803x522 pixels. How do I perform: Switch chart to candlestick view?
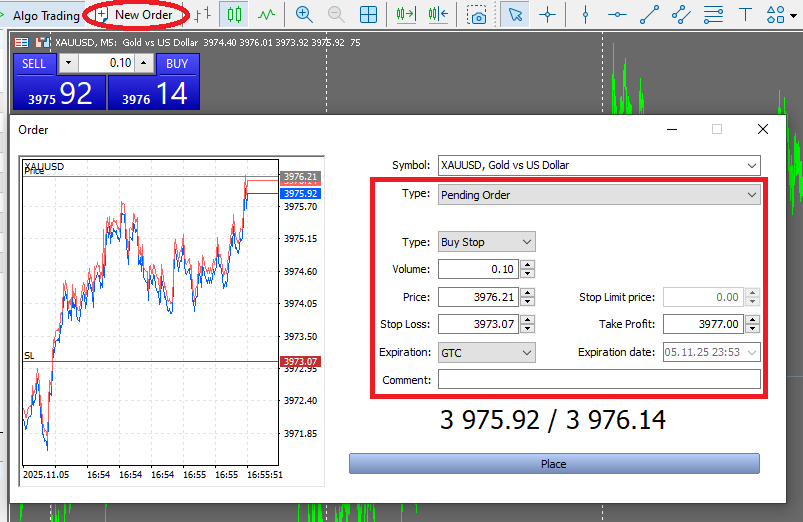(234, 15)
